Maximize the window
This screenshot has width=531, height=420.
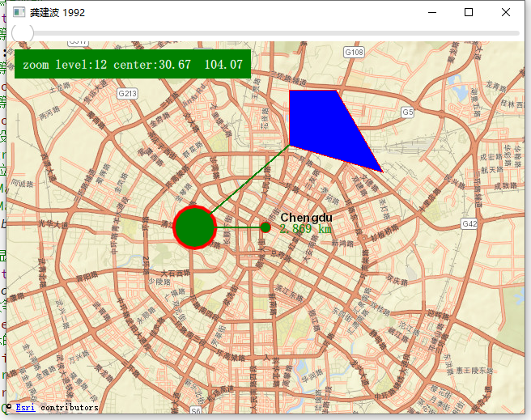click(x=469, y=12)
